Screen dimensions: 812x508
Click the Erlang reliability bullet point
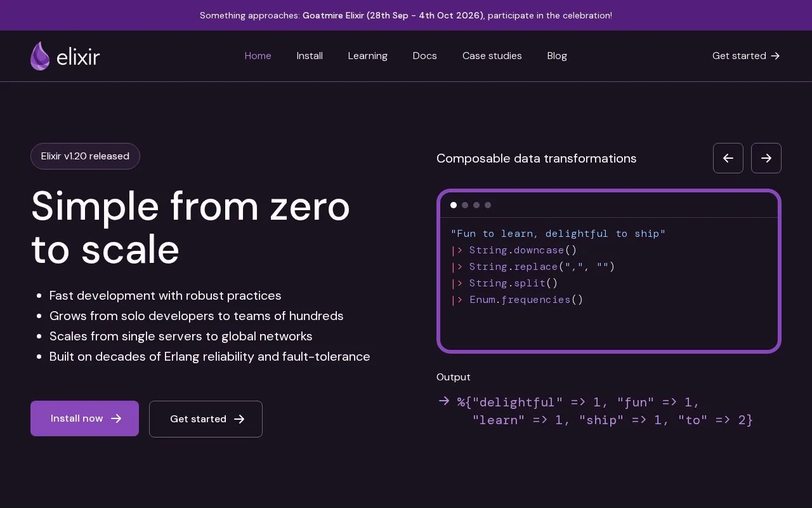(210, 357)
